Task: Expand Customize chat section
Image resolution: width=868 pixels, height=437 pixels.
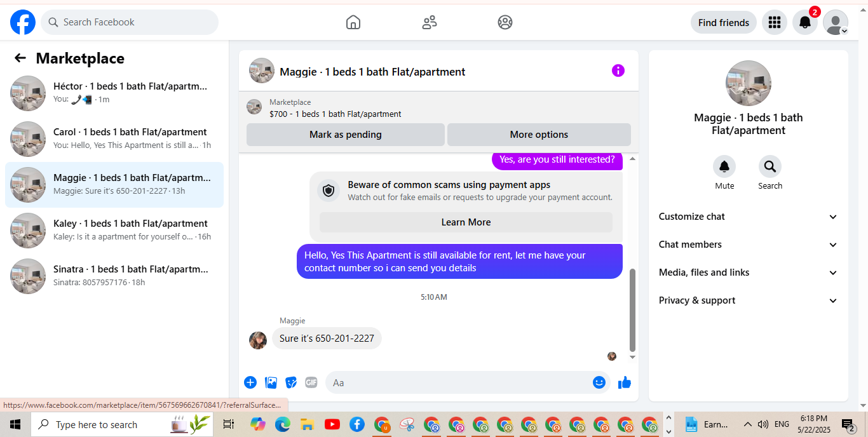Action: tap(749, 217)
